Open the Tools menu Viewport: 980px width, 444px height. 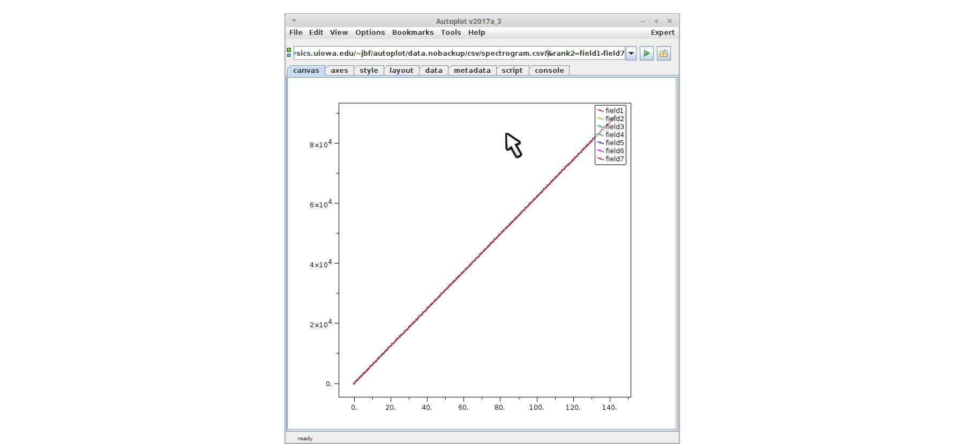(451, 33)
